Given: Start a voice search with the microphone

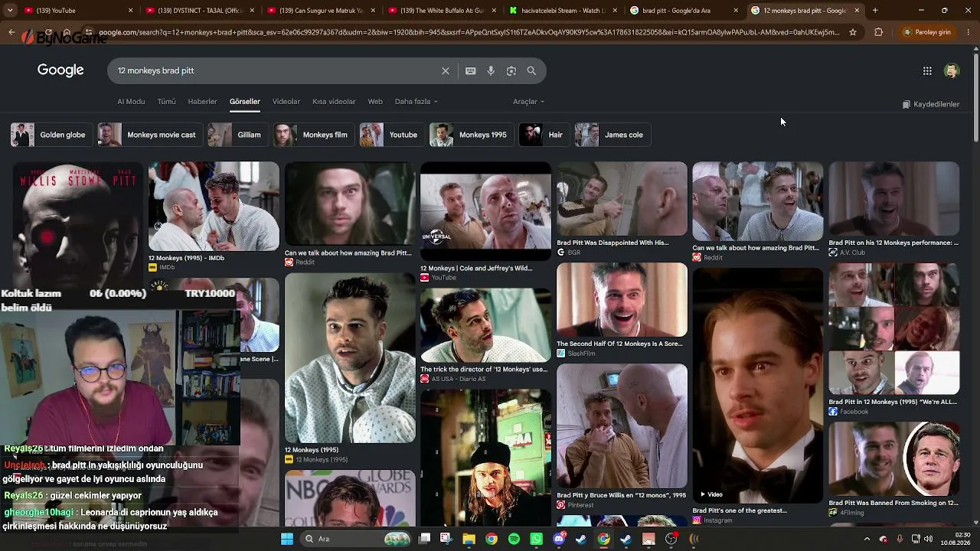Looking at the screenshot, I should [x=491, y=70].
